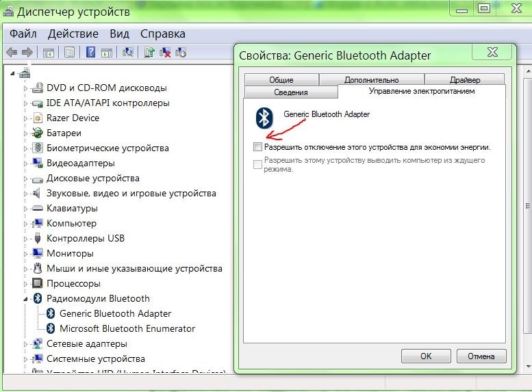
Task: Enable power saving device shutdown checkbox
Action: 257,147
